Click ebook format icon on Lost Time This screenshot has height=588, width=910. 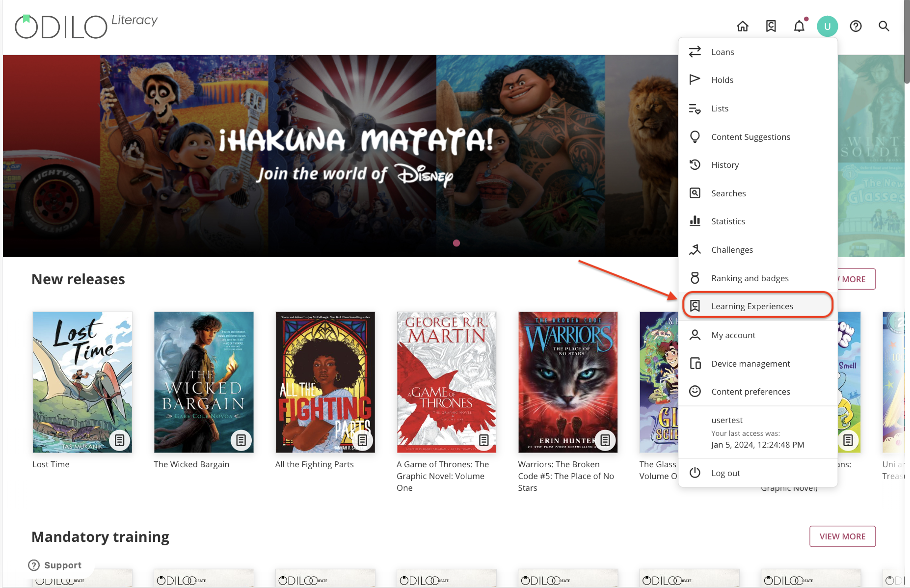click(120, 440)
